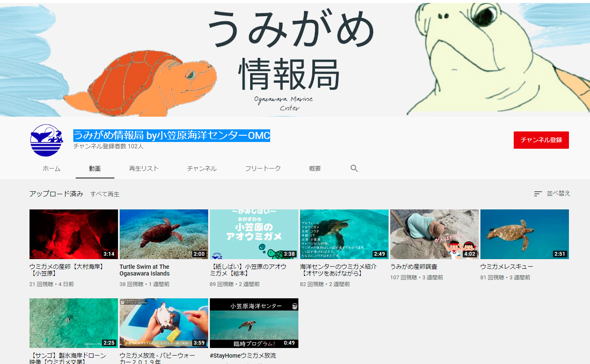Play the 3:59 turtle release thumbnail
Image resolution: width=590 pixels, height=364 pixels.
tap(164, 323)
